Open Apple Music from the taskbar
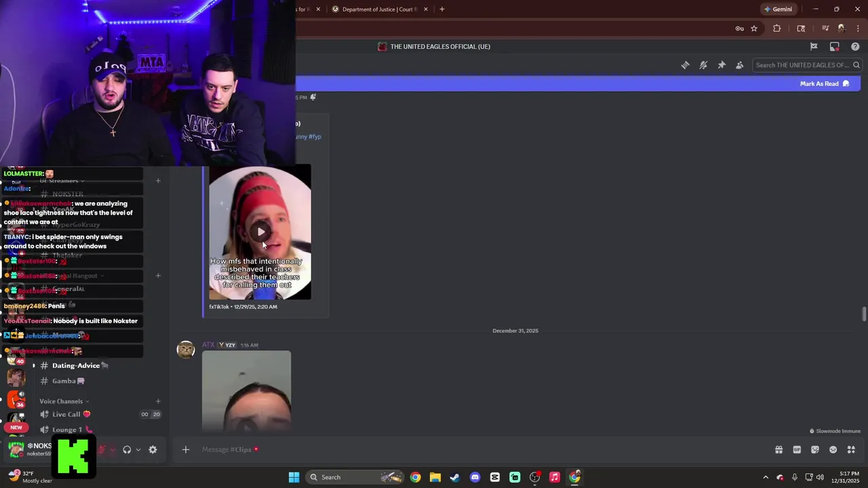Viewport: 868px width, 488px height. coord(554,477)
